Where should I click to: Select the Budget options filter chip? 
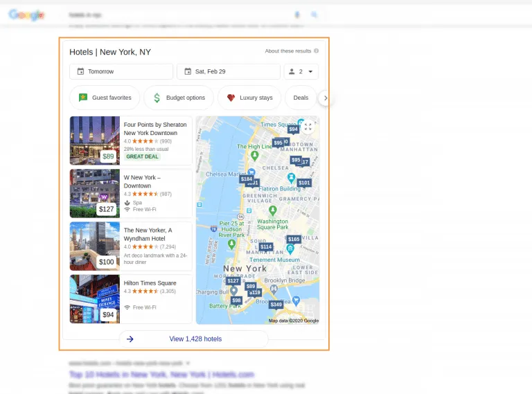tap(179, 98)
